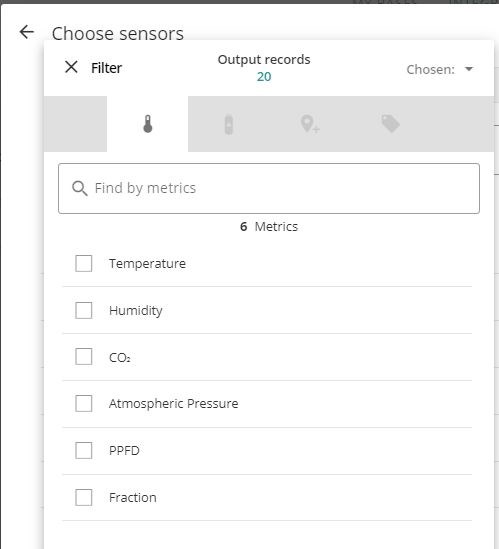
Task: Select the blank tab left of thermometer
Action: pyautogui.click(x=75, y=124)
